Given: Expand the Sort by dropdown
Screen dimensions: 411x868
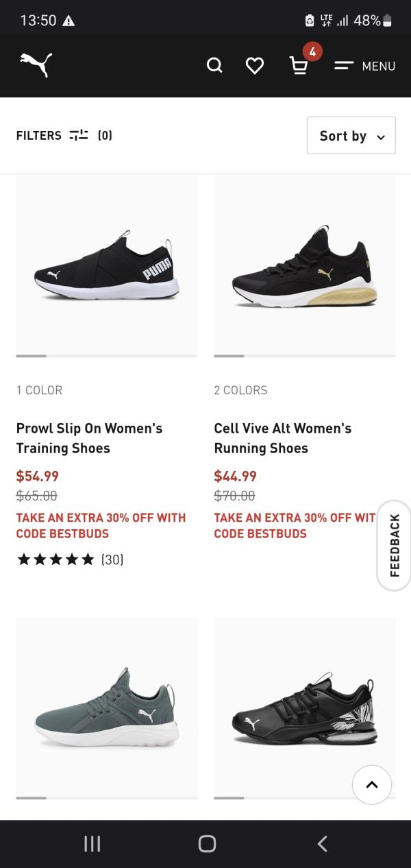Looking at the screenshot, I should (351, 136).
